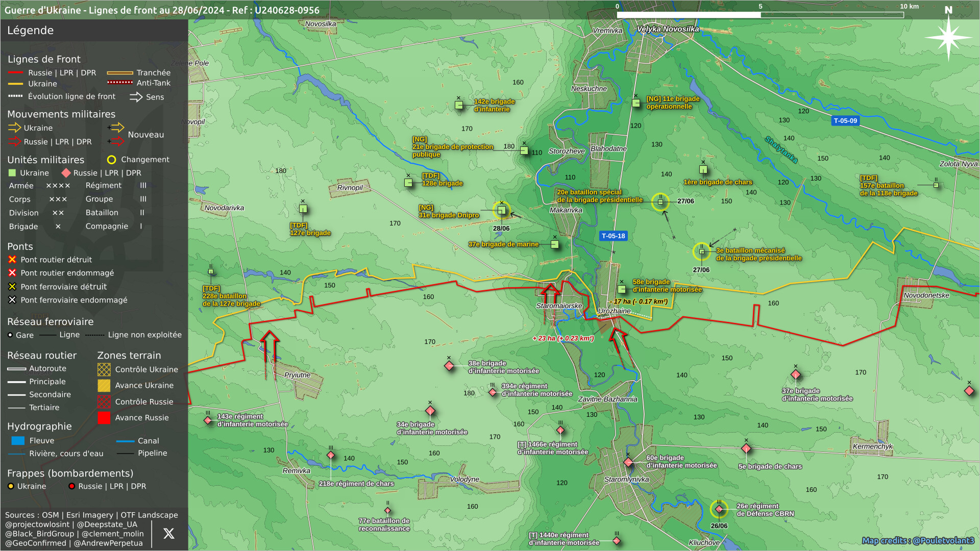Click the yellow Changement circle legend icon

point(111,160)
